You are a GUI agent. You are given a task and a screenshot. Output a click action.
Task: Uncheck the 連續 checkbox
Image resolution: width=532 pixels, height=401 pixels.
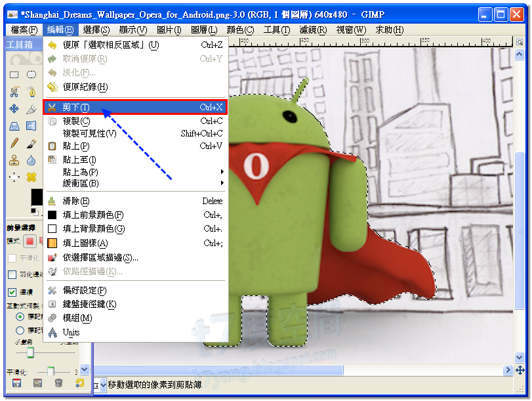click(x=12, y=291)
